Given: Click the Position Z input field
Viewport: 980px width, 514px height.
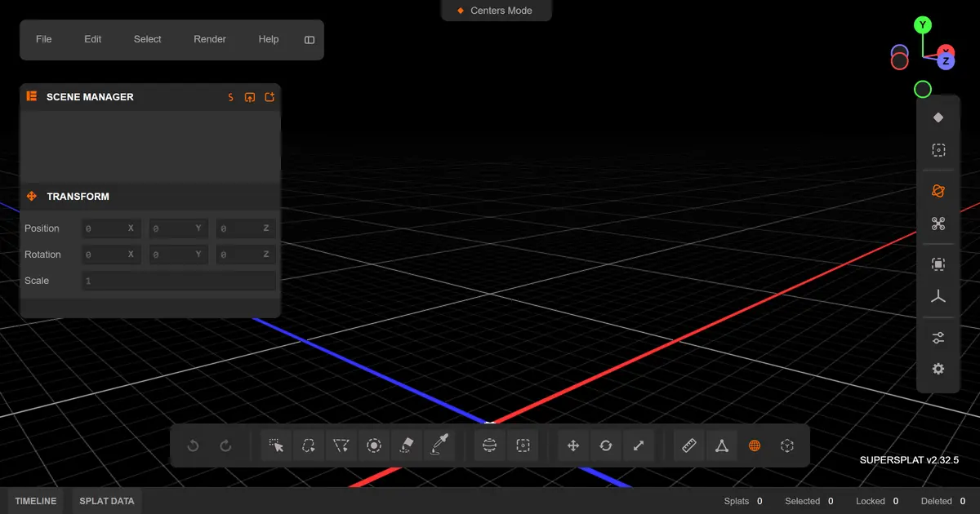Looking at the screenshot, I should click(246, 228).
